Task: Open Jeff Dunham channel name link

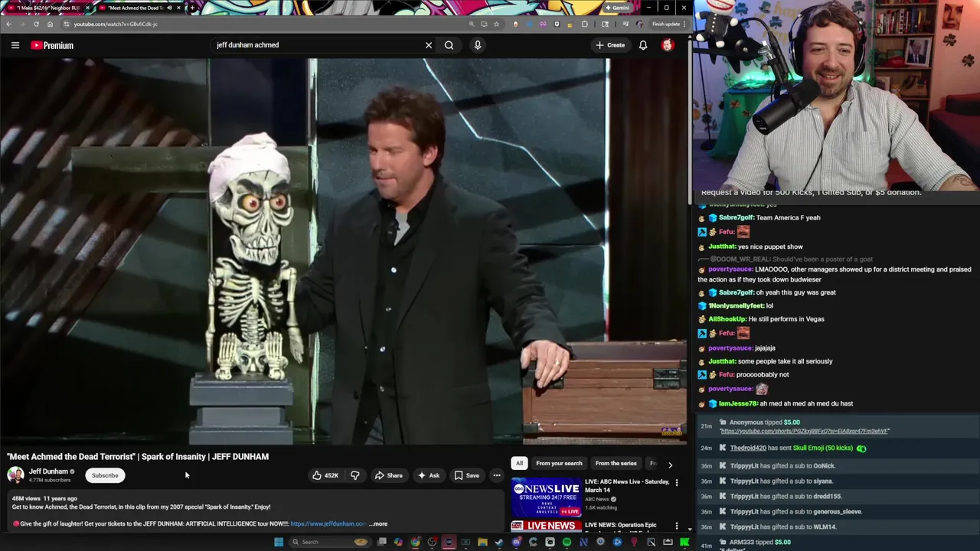Action: pos(48,471)
